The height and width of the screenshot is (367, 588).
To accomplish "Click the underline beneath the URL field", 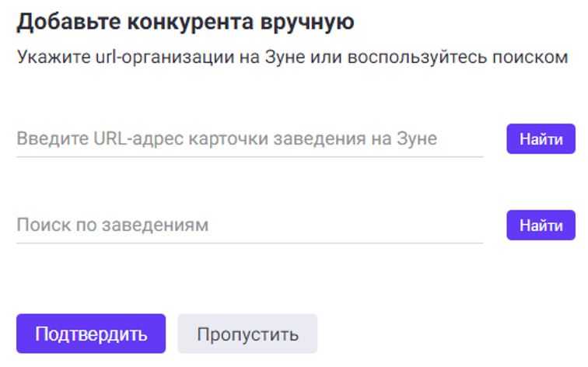I will [249, 156].
